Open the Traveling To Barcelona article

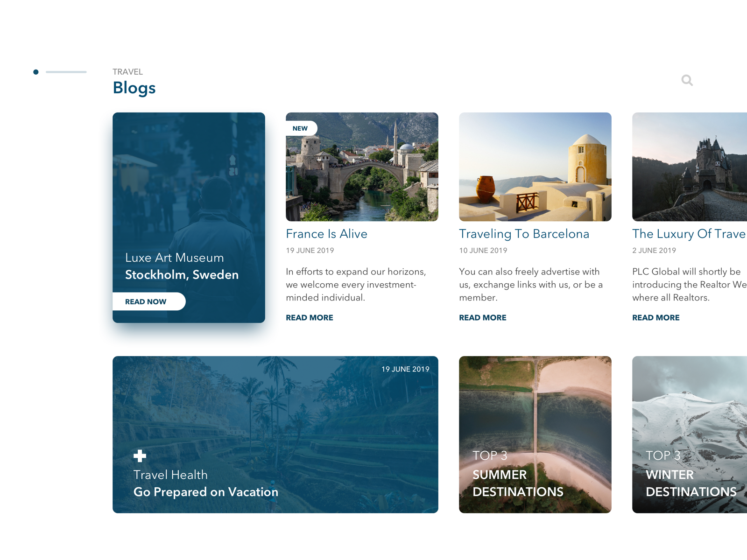pos(524,234)
